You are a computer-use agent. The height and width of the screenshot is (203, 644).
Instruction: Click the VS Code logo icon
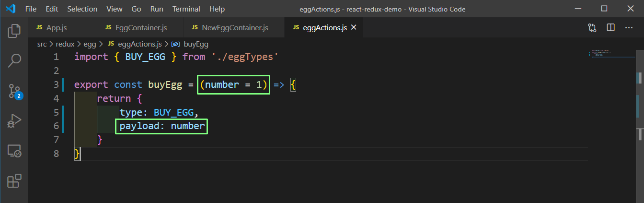click(11, 9)
